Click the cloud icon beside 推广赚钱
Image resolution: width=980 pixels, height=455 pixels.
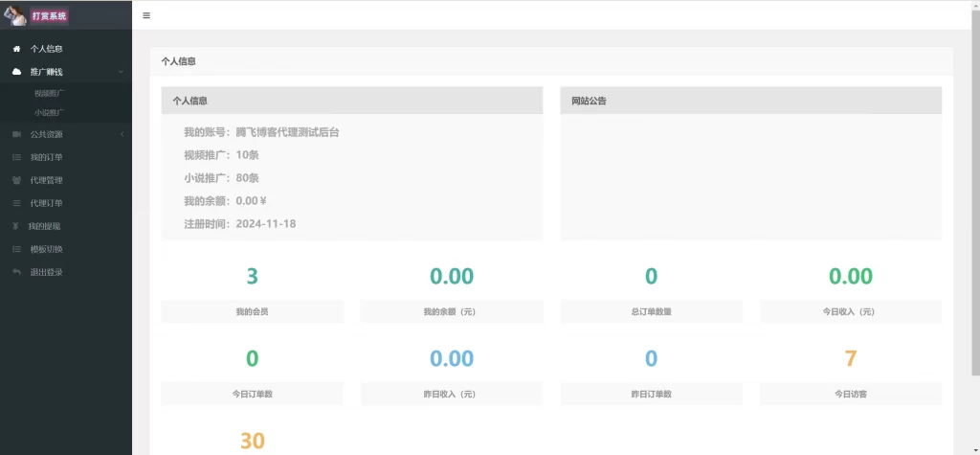point(16,72)
